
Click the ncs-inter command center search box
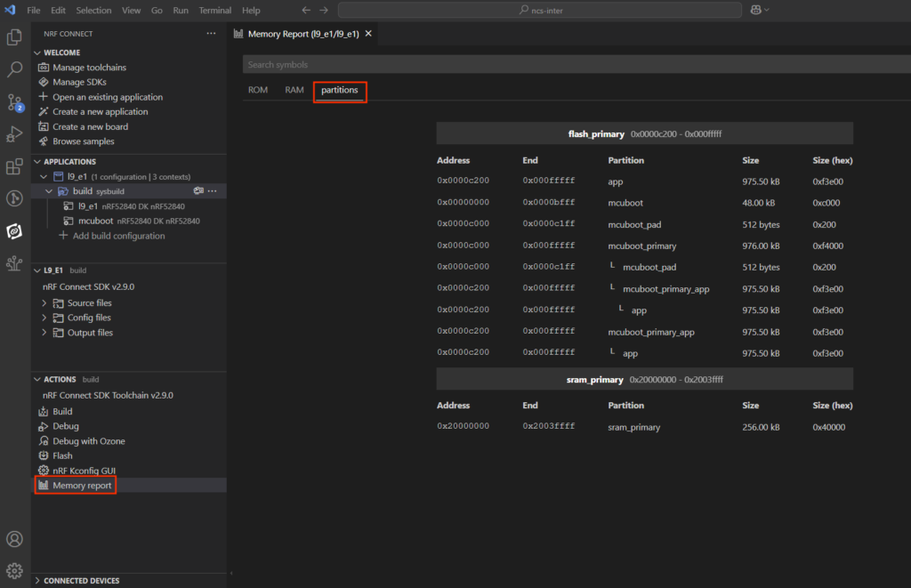[540, 10]
